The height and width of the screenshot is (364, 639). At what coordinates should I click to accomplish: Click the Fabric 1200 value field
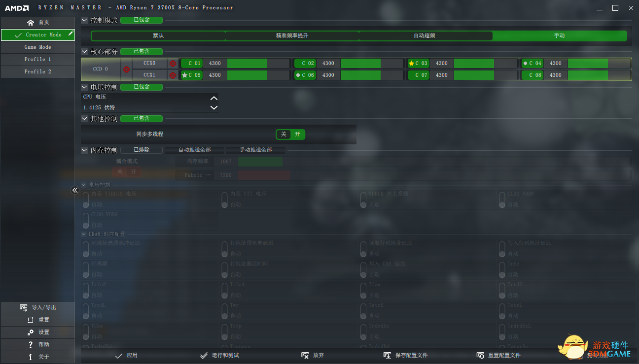pyautogui.click(x=226, y=175)
